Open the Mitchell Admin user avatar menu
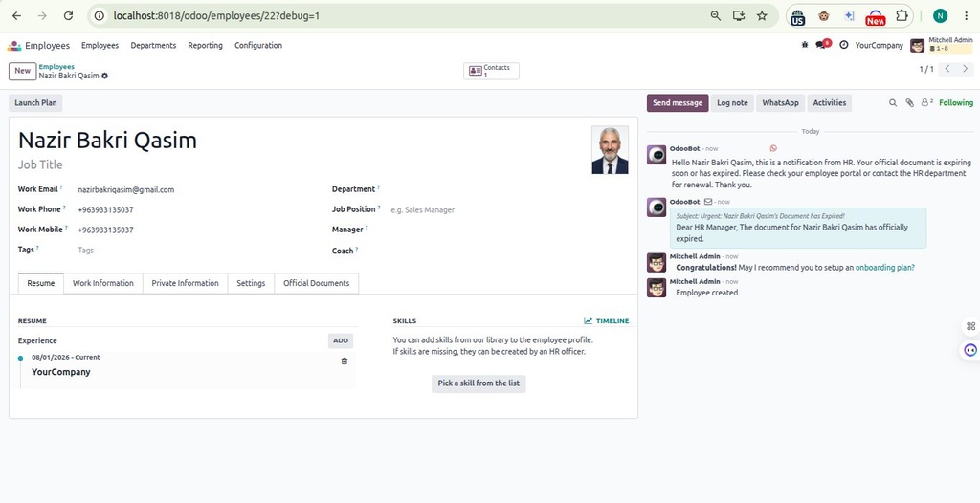This screenshot has width=980, height=503. point(917,46)
